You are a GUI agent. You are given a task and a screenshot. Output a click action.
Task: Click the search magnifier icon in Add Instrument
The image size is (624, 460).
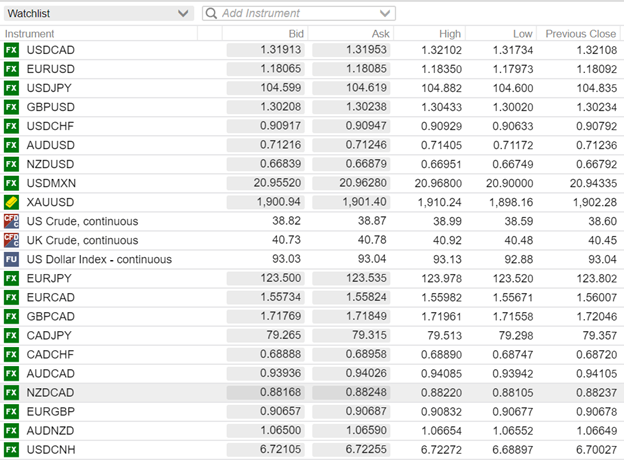point(211,14)
